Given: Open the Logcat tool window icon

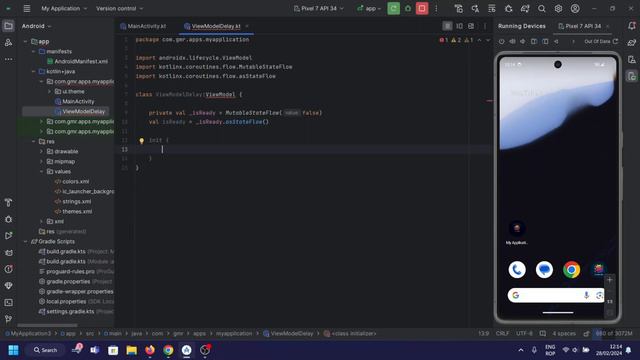Looking at the screenshot, I should 8,253.
